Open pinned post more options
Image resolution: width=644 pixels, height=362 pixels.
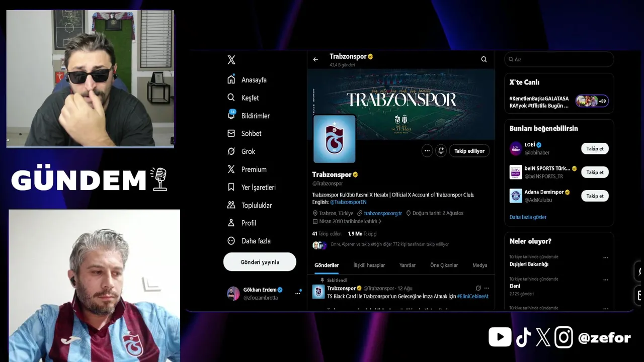(487, 288)
